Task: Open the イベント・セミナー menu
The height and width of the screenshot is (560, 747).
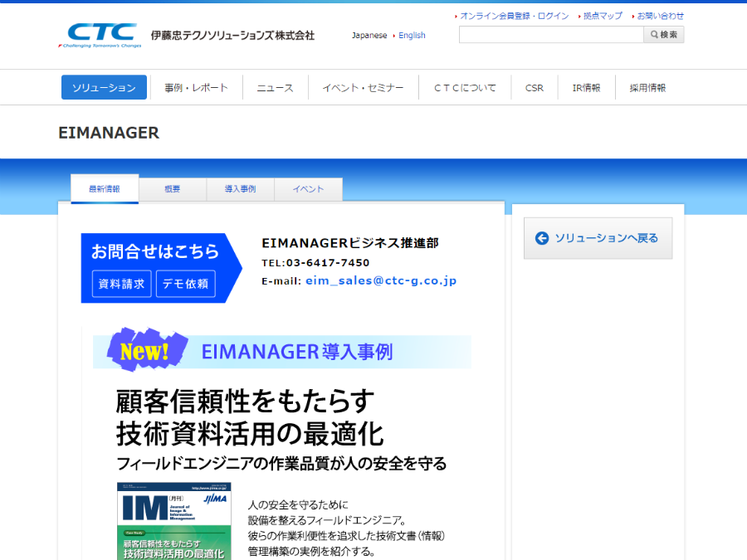Action: [x=363, y=86]
